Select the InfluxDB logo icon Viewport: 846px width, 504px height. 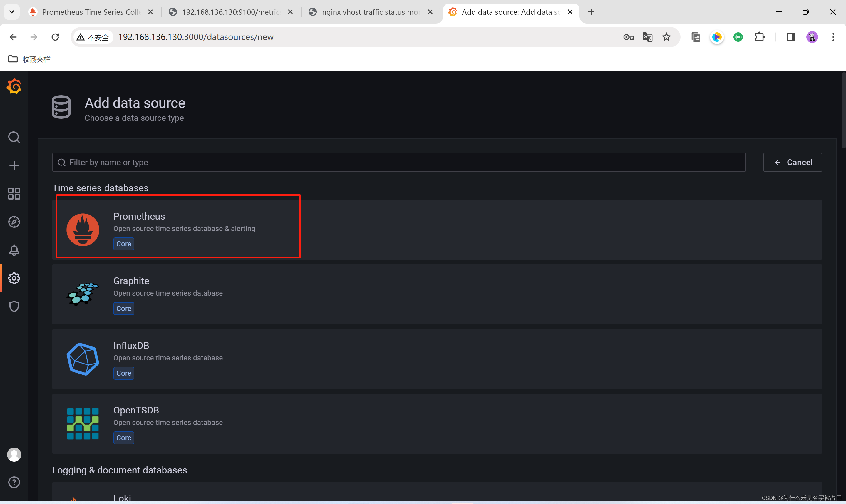pyautogui.click(x=83, y=359)
